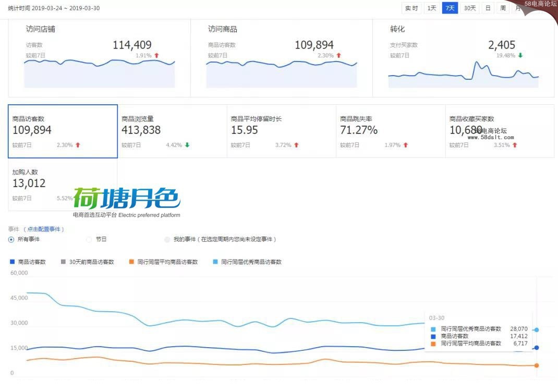The image size is (558, 392).
Task: Click the 访问店铺 visitors trend chart
Action: tap(99, 73)
